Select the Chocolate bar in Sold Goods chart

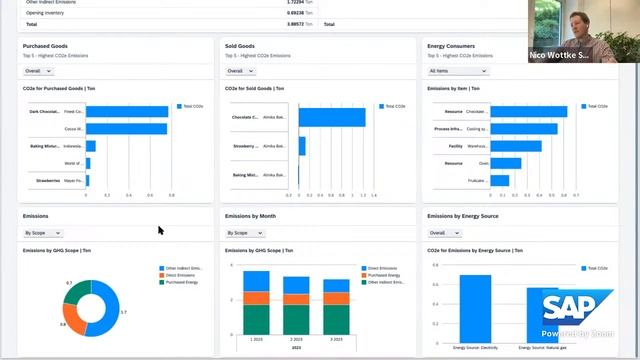pos(332,117)
